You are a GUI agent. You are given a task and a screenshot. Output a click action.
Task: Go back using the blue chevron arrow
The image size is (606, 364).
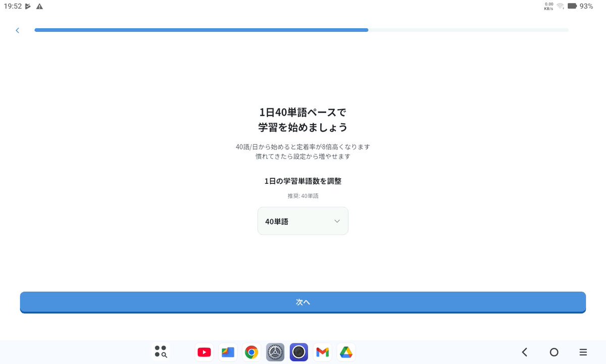(x=18, y=30)
